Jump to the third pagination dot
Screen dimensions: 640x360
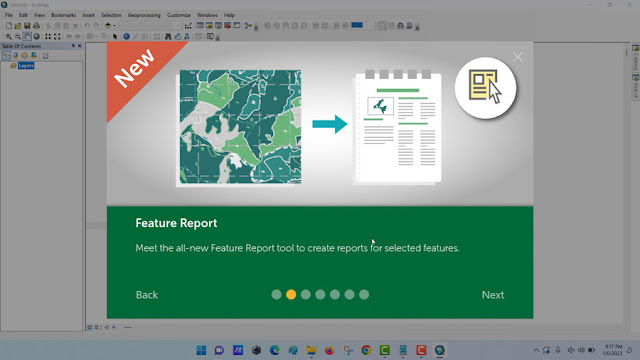[306, 294]
